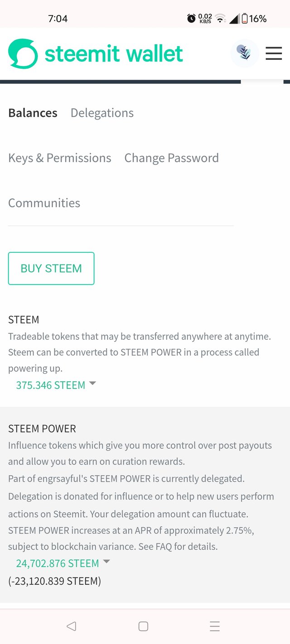Image resolution: width=290 pixels, height=644 pixels.
Task: Click the steemit wallet title text
Action: 114,54
